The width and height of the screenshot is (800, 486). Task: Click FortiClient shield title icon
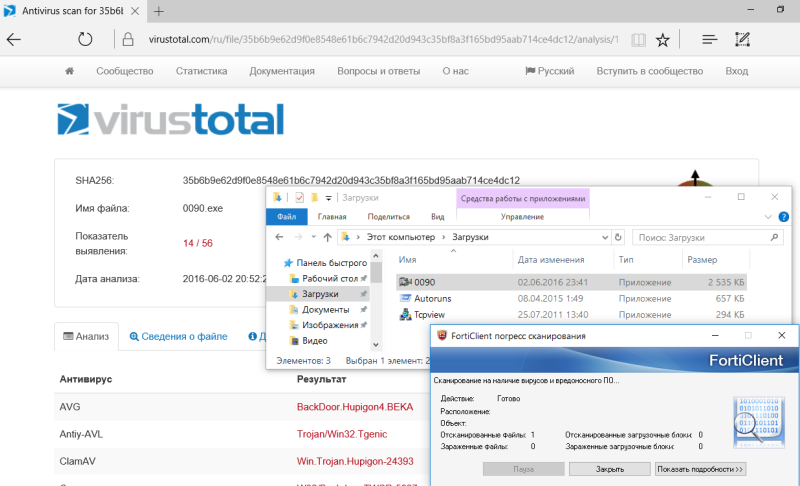(442, 336)
